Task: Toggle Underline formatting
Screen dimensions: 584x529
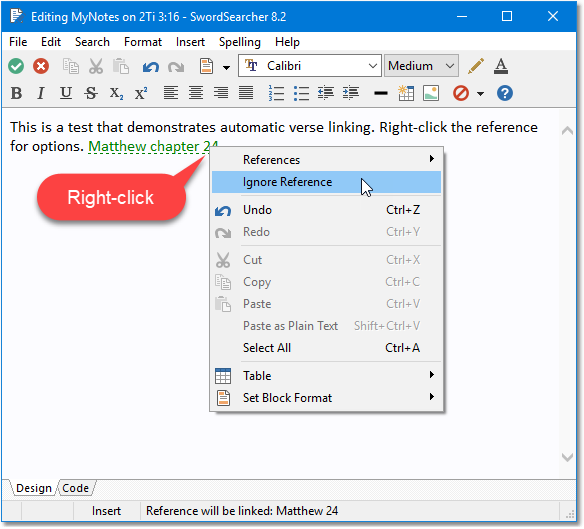Action: (x=66, y=93)
